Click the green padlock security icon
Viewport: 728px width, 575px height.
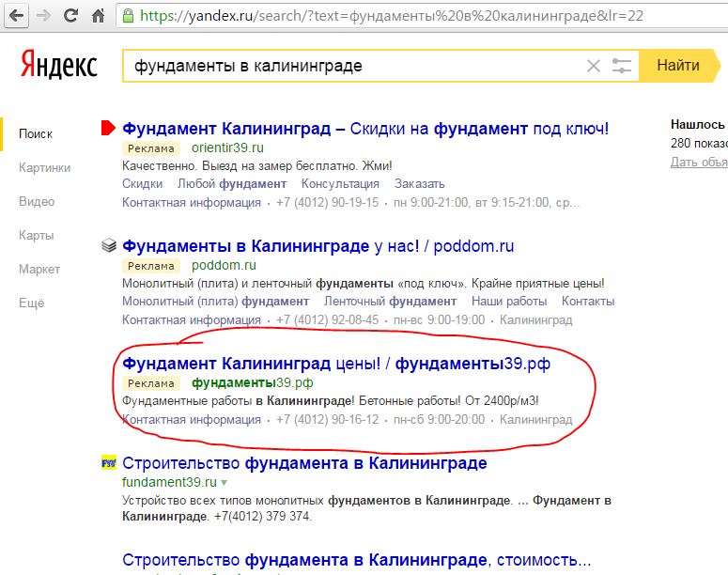(x=128, y=16)
